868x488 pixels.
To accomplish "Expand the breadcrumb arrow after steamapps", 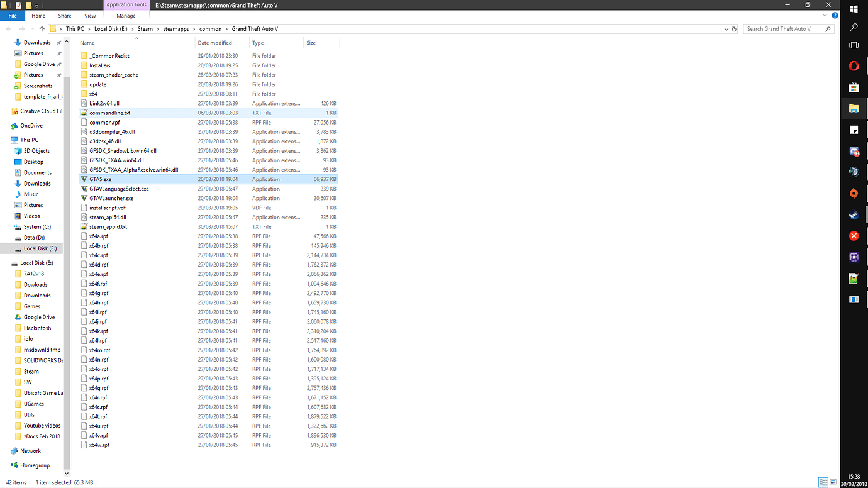I will pos(194,28).
